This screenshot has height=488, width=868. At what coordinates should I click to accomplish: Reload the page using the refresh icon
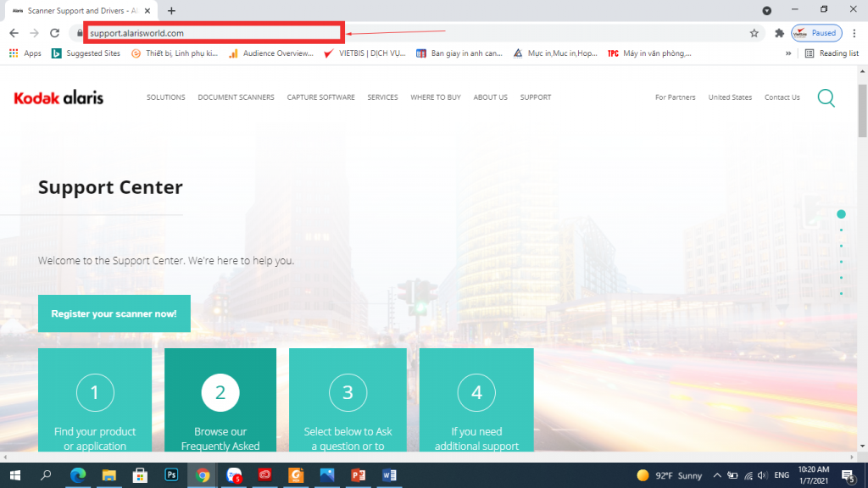tap(54, 33)
